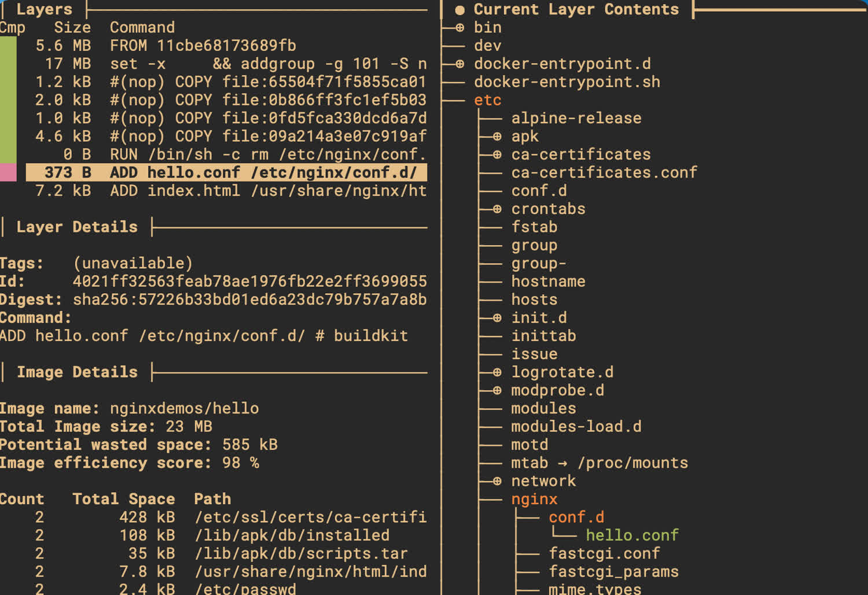Viewport: 868px width, 595px height.
Task: Select conf.d directly under etc
Action: click(539, 191)
